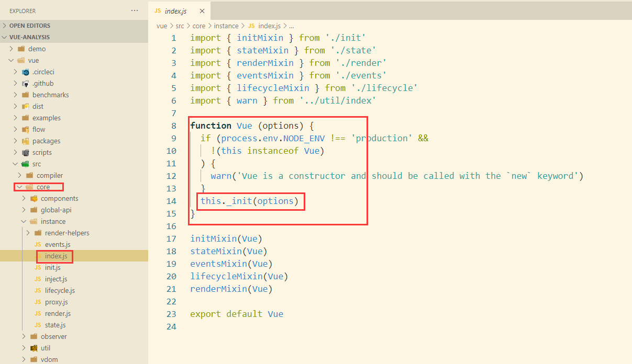Expand the util folder chevron
The image size is (632, 364).
point(24,348)
